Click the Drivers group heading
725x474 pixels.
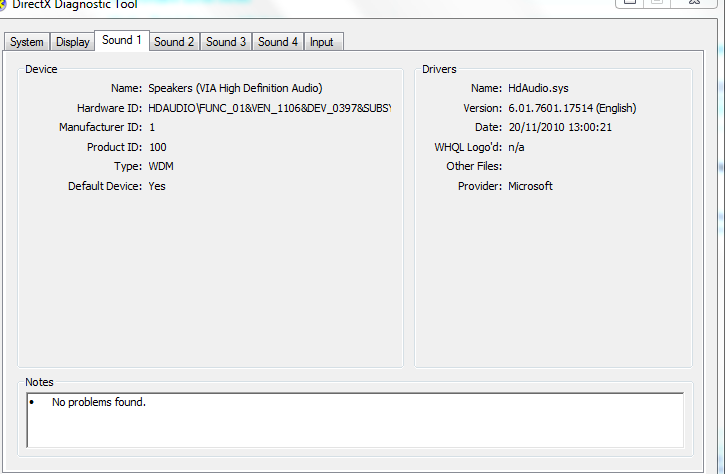[x=439, y=69]
